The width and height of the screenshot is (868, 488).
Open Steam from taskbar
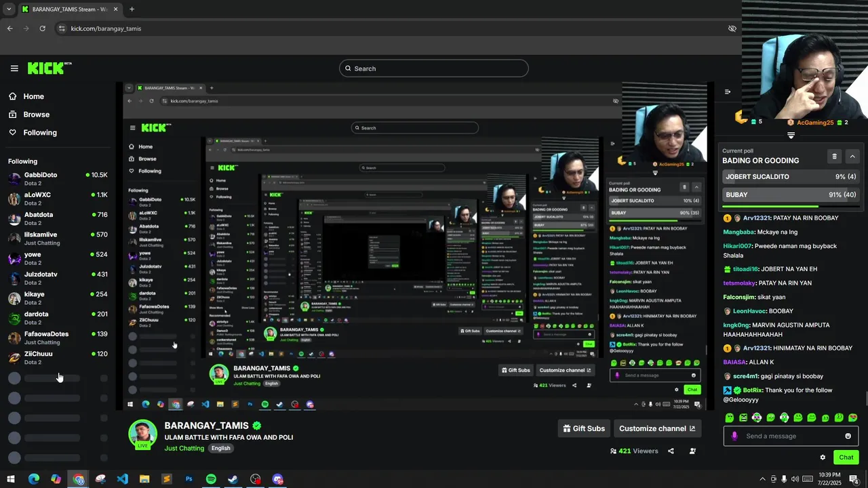coord(233,479)
